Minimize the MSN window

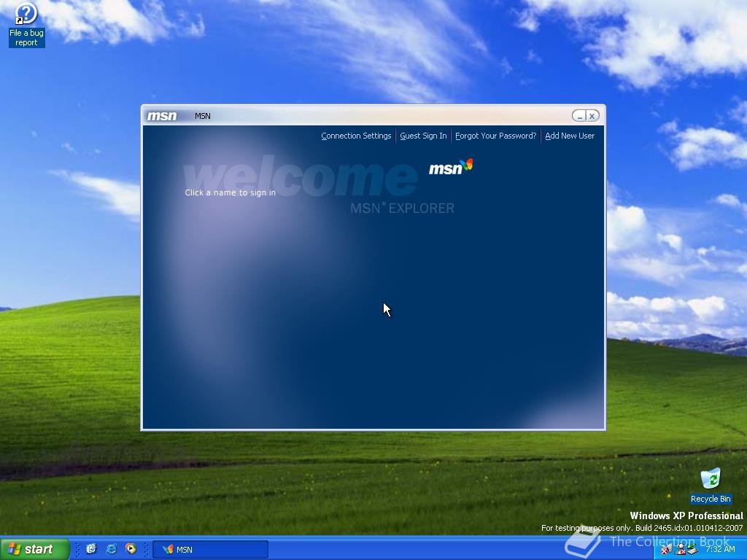pos(578,116)
